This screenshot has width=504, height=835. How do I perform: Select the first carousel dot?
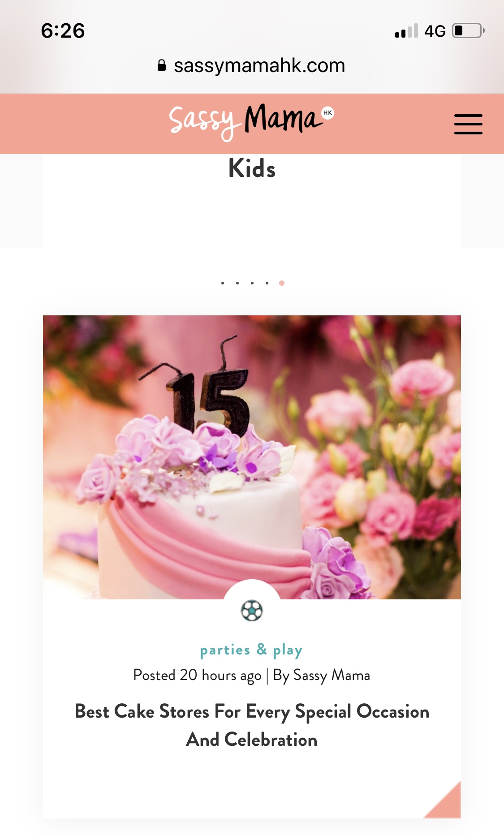[223, 283]
